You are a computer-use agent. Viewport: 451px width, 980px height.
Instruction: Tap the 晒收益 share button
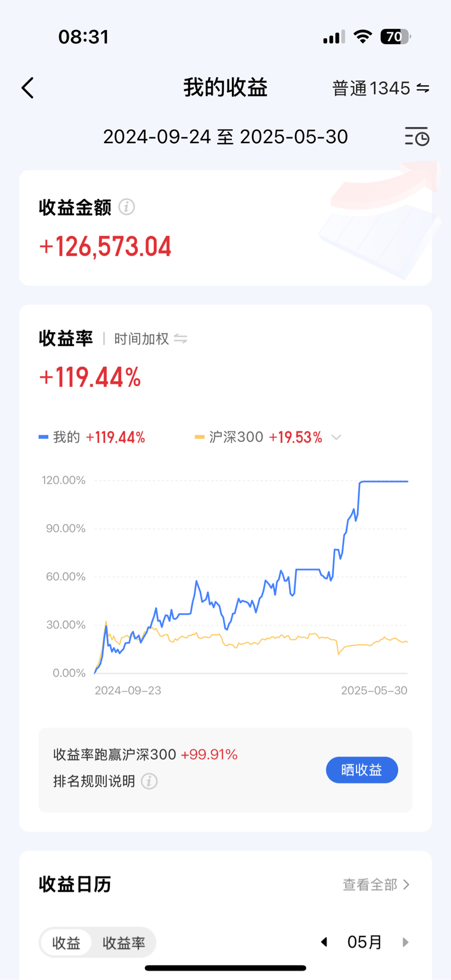[362, 770]
